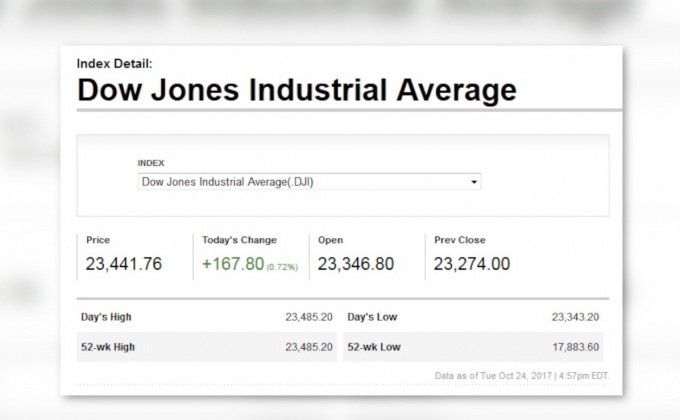
Task: Open the Dow Jones Industrial Average(.DJI) index dropdown
Action: [x=308, y=182]
